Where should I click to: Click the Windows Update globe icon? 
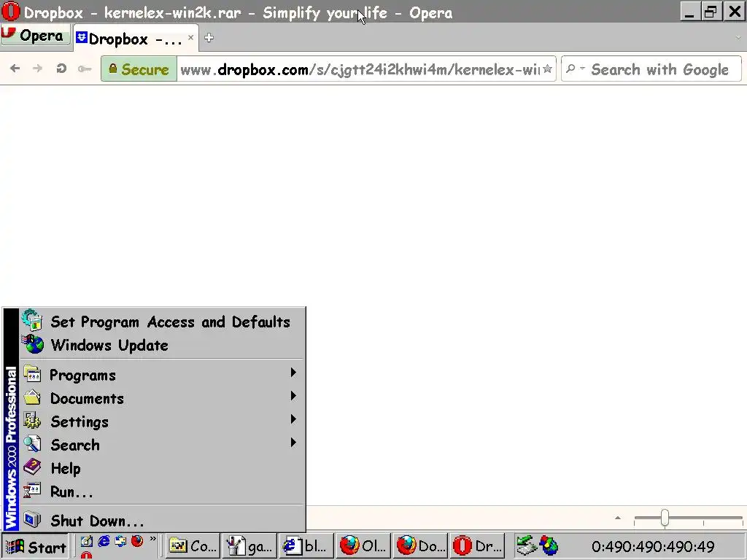click(x=33, y=344)
